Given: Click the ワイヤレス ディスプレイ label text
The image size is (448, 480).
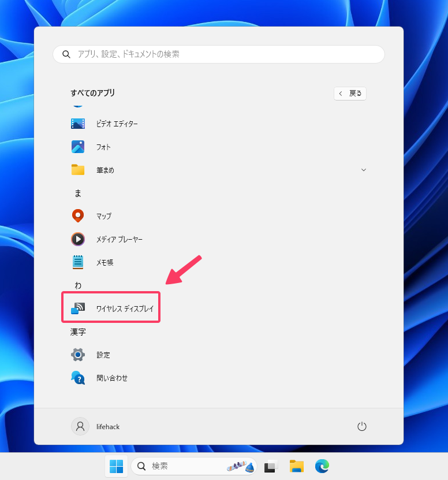Looking at the screenshot, I should (125, 308).
